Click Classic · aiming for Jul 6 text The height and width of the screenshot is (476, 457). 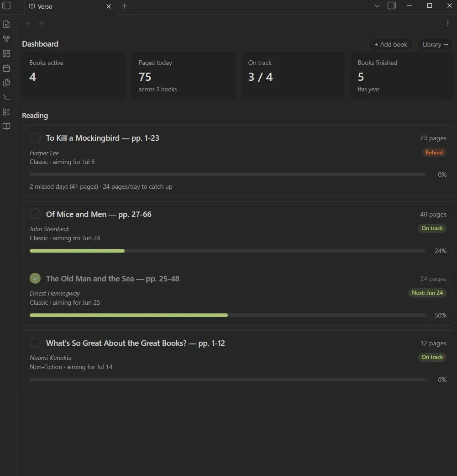point(62,162)
